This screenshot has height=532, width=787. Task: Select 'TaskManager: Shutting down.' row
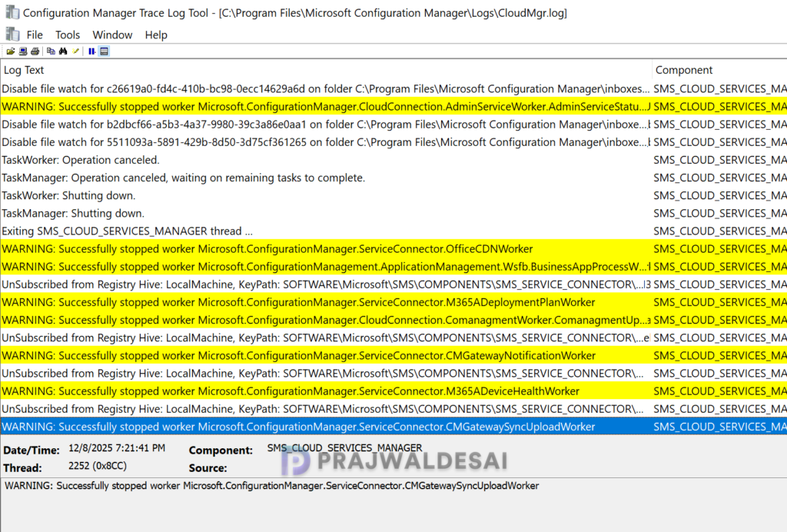[x=393, y=213]
